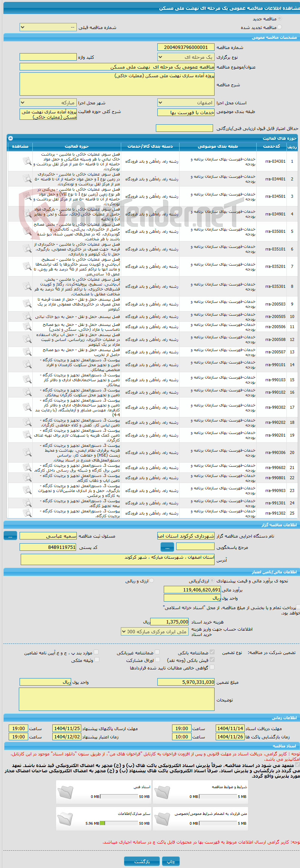Open view icon for row rra-034901

[27, 214]
